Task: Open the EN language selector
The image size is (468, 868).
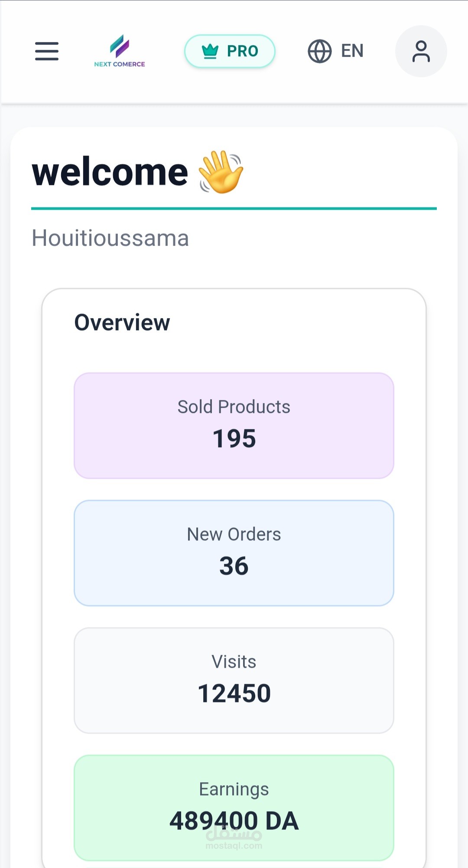Action: [352, 51]
